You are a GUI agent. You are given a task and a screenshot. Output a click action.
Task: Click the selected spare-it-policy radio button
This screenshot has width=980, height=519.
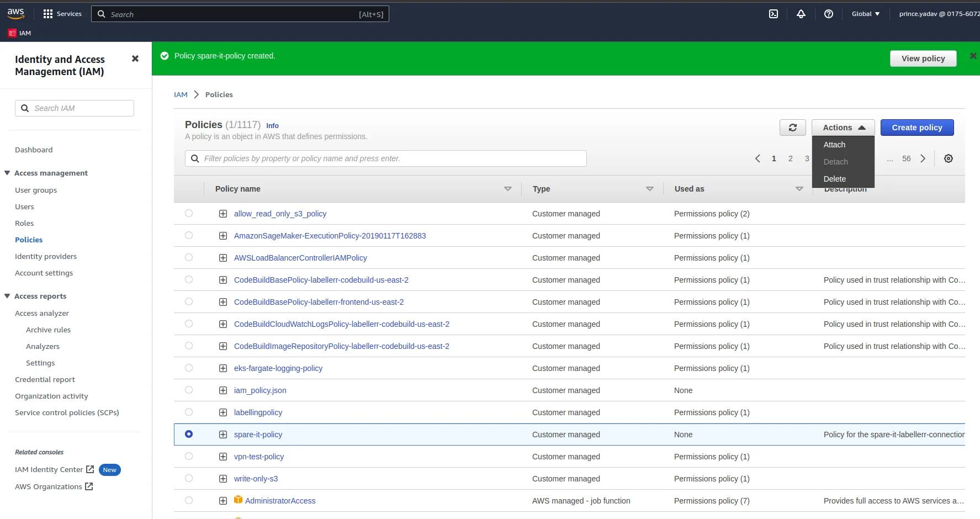tap(189, 434)
